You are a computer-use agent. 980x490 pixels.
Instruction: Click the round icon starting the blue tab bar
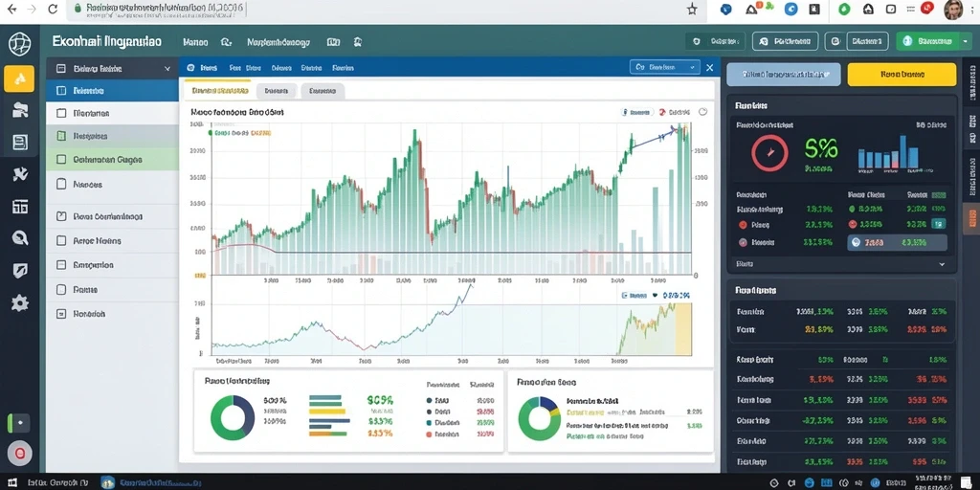[x=190, y=68]
